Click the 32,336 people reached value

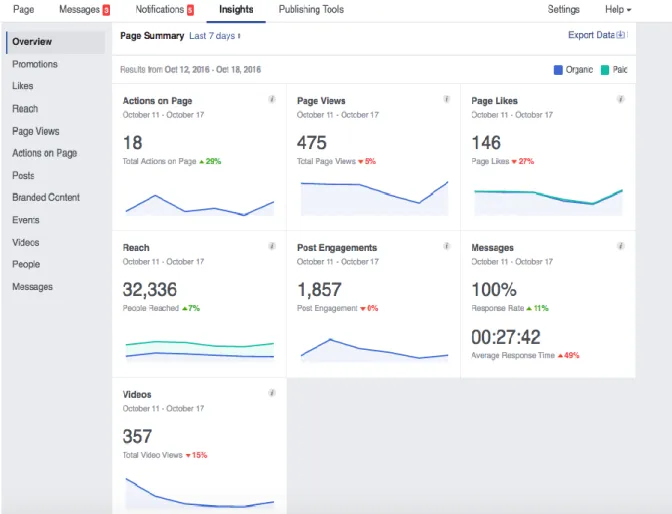click(x=150, y=290)
